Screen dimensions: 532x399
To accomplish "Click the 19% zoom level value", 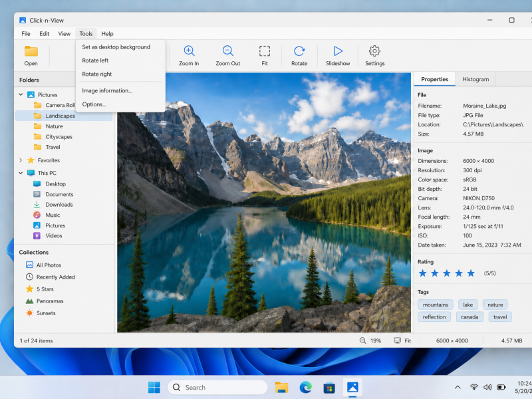I will coord(376,340).
